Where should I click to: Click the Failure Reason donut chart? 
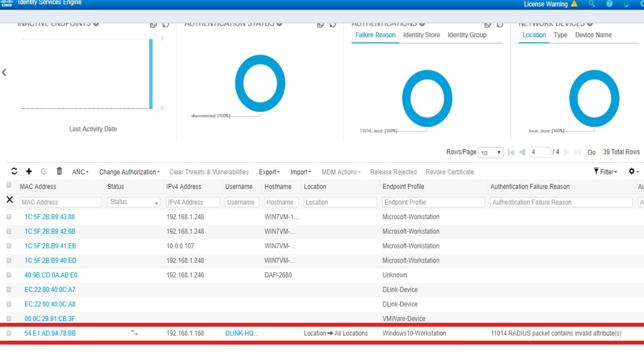[x=427, y=99]
